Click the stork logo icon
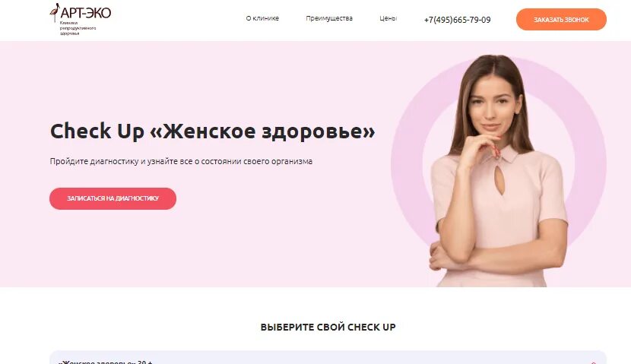The height and width of the screenshot is (364, 631). (x=54, y=12)
